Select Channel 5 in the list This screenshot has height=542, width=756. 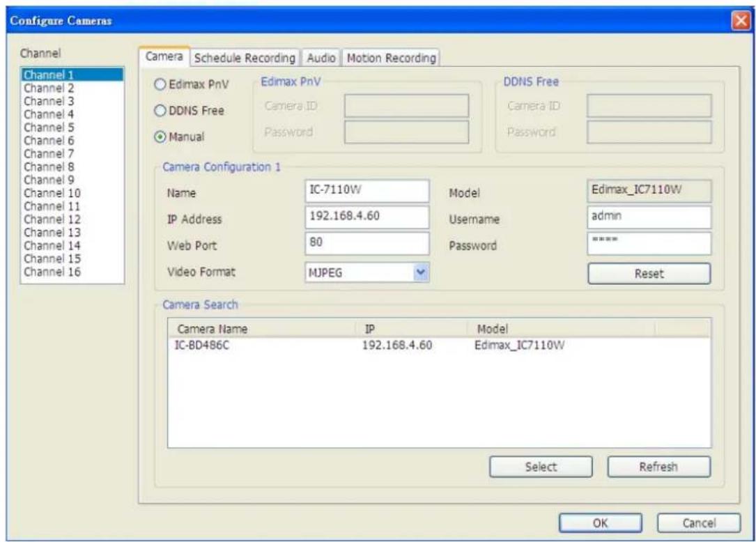[72, 127]
